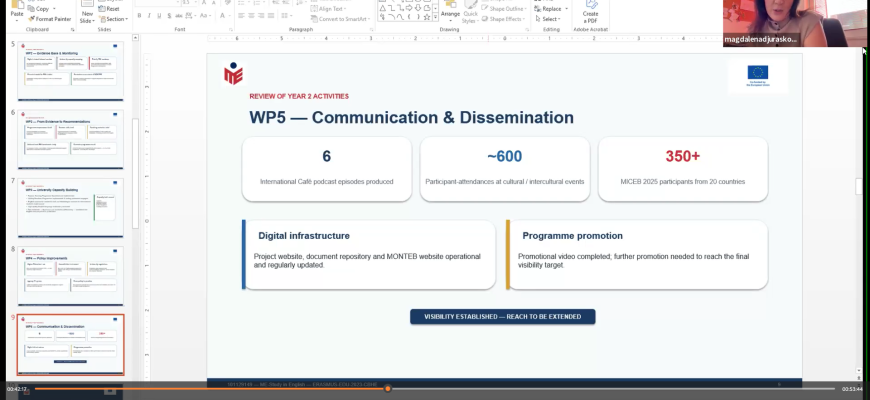Screen dimensions: 870x400
Task: Click the 'Digital infrastructure' heading
Action: pyautogui.click(x=304, y=236)
